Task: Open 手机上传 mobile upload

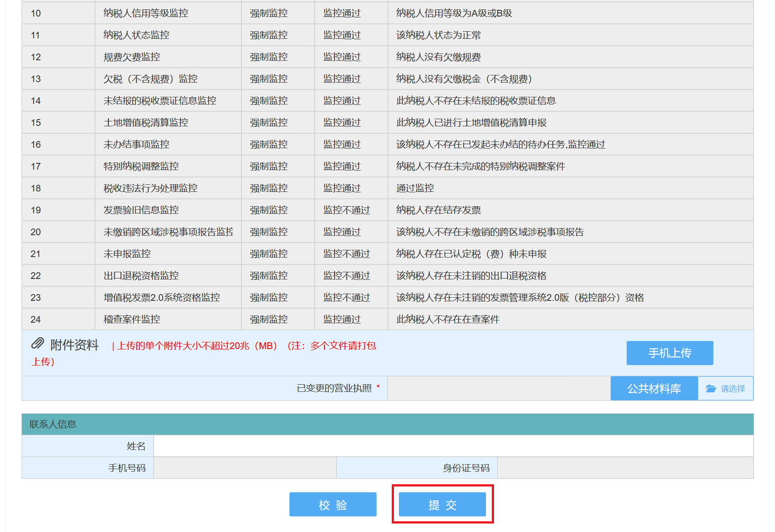Action: coord(670,353)
